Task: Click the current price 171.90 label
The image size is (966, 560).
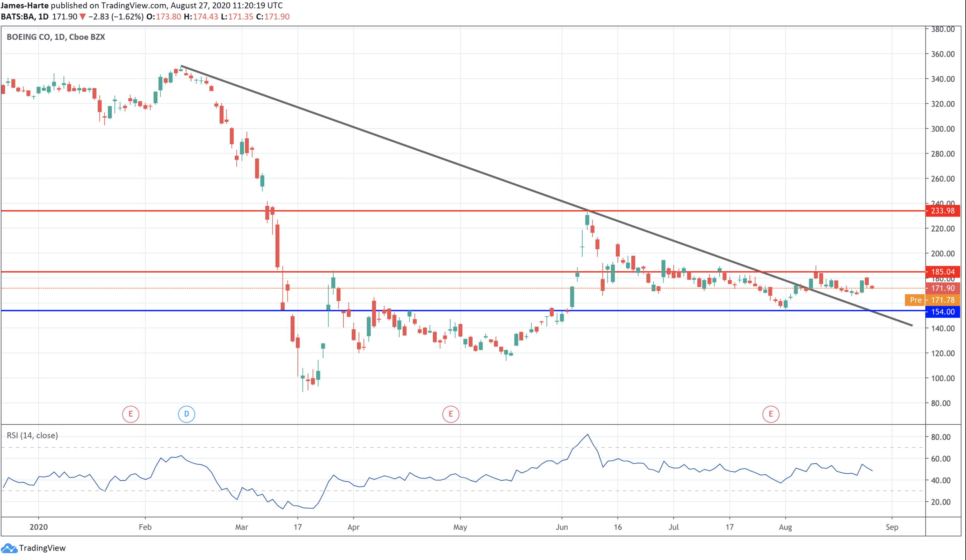Action: (942, 288)
